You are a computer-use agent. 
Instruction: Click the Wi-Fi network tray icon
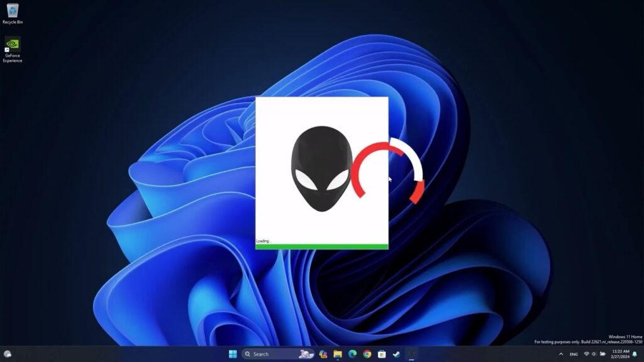[586, 354]
